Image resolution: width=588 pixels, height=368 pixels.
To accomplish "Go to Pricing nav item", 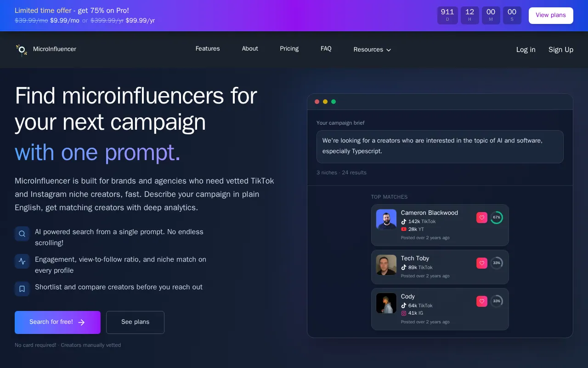I will click(289, 49).
